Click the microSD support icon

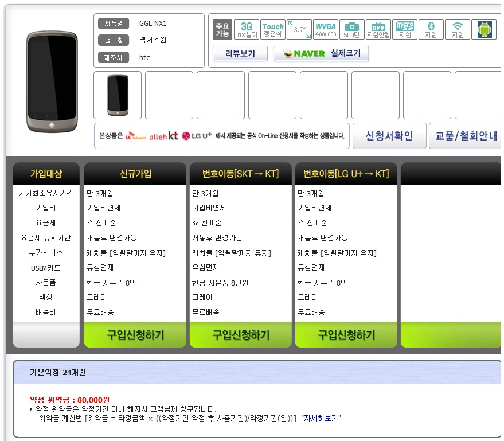[405, 30]
